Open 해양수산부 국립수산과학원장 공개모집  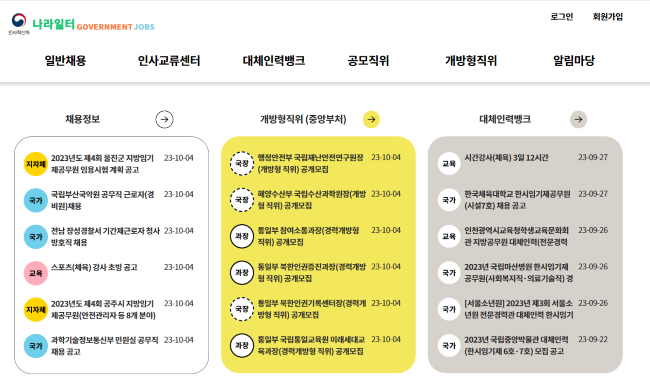pos(312,199)
